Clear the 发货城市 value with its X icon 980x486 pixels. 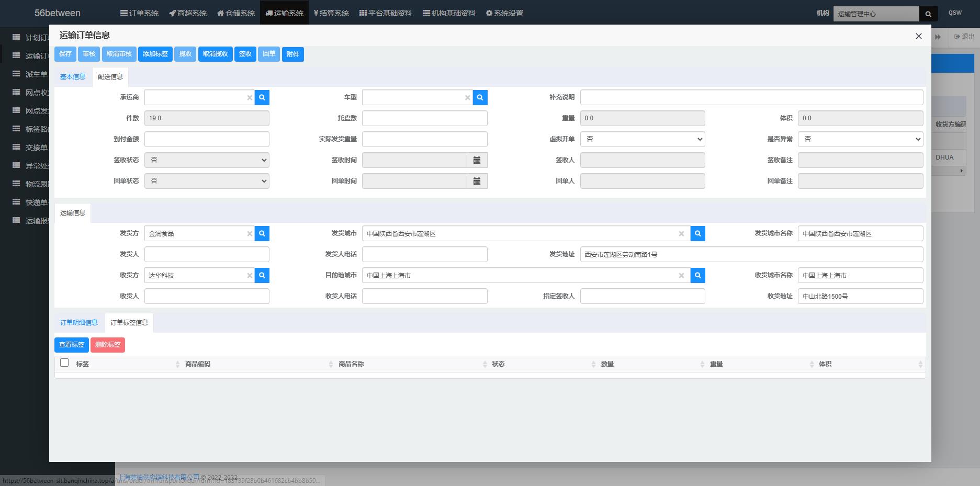pyautogui.click(x=681, y=234)
